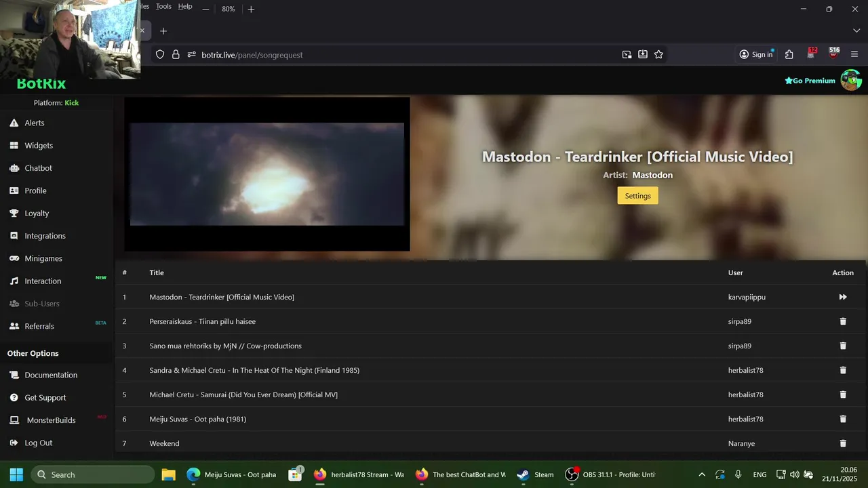Open the browser hamburger menu
The height and width of the screenshot is (488, 868).
pos(854,55)
